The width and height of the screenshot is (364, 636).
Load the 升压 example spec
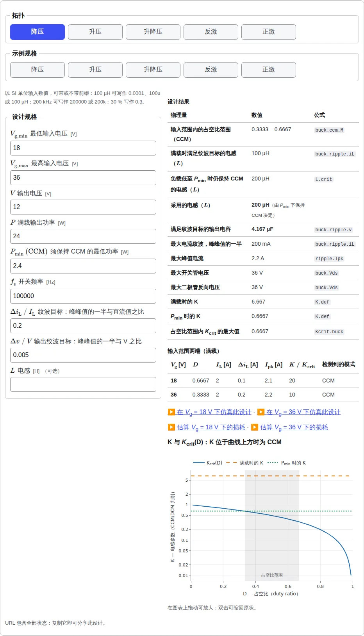tap(95, 70)
